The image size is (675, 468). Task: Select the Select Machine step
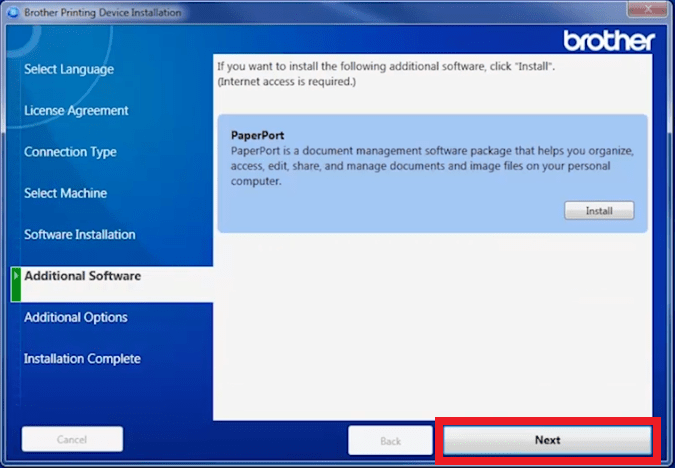click(x=65, y=193)
